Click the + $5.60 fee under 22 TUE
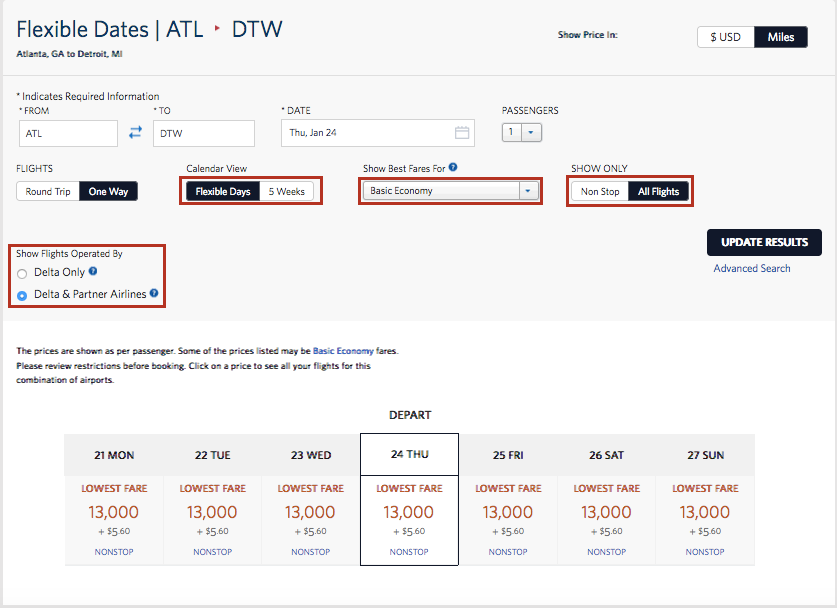 click(212, 532)
